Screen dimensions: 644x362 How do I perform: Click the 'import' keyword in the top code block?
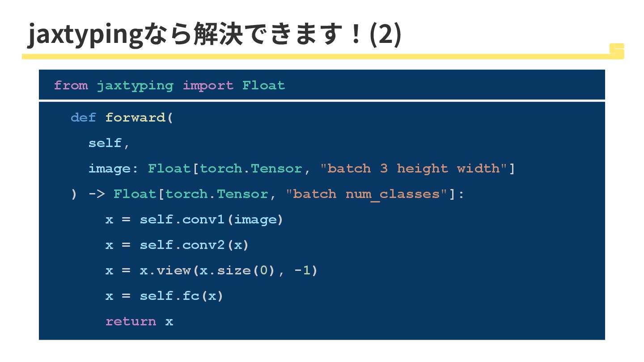208,85
